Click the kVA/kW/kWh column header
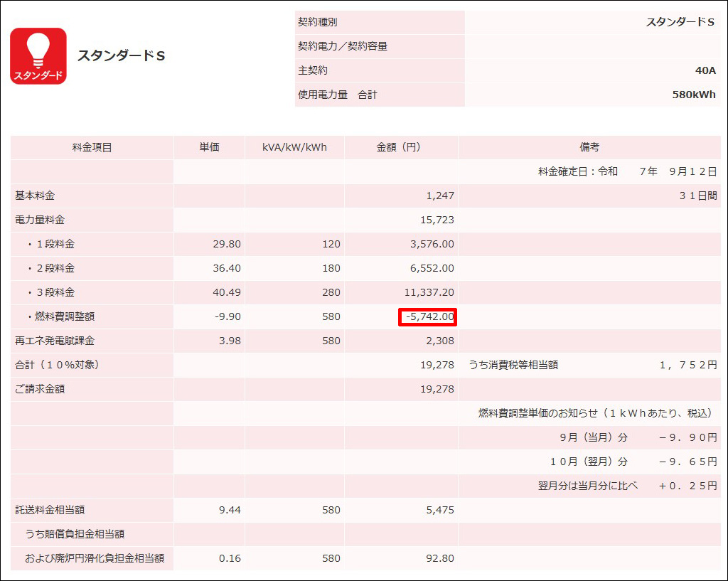This screenshot has height=581, width=728. 295,147
